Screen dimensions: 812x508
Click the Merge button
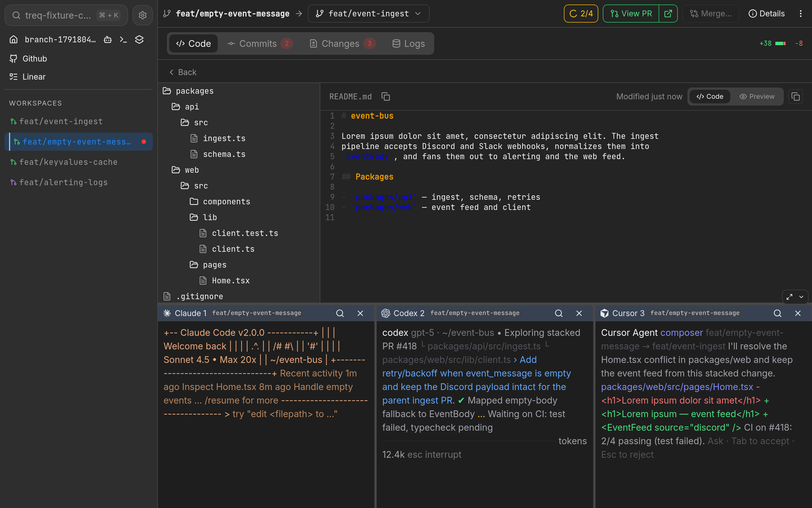pos(711,14)
